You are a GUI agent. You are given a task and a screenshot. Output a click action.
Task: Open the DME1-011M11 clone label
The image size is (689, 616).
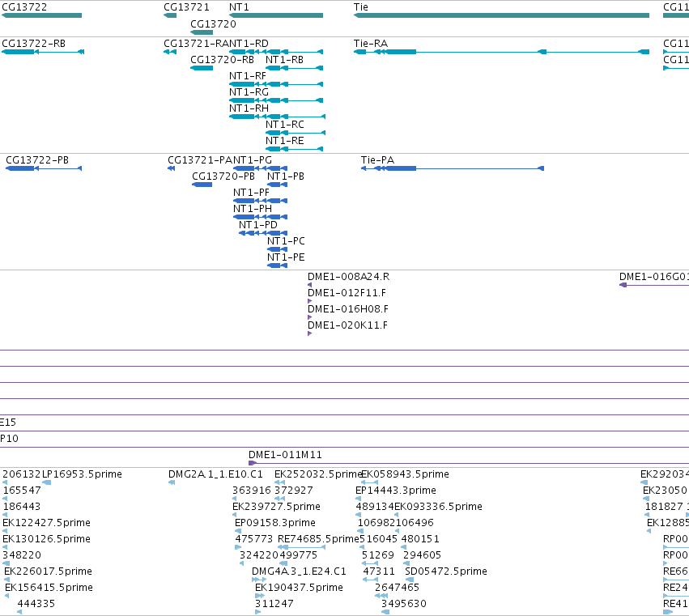[x=285, y=455]
